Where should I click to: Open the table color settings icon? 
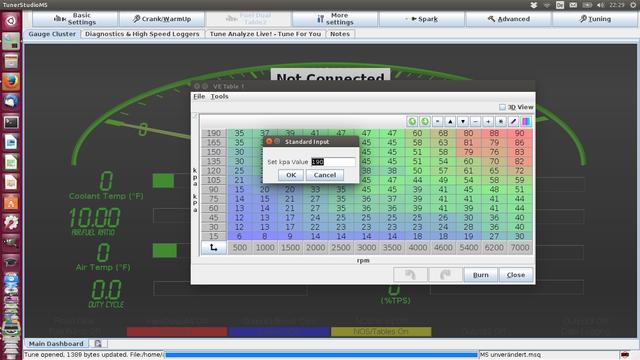(526, 121)
